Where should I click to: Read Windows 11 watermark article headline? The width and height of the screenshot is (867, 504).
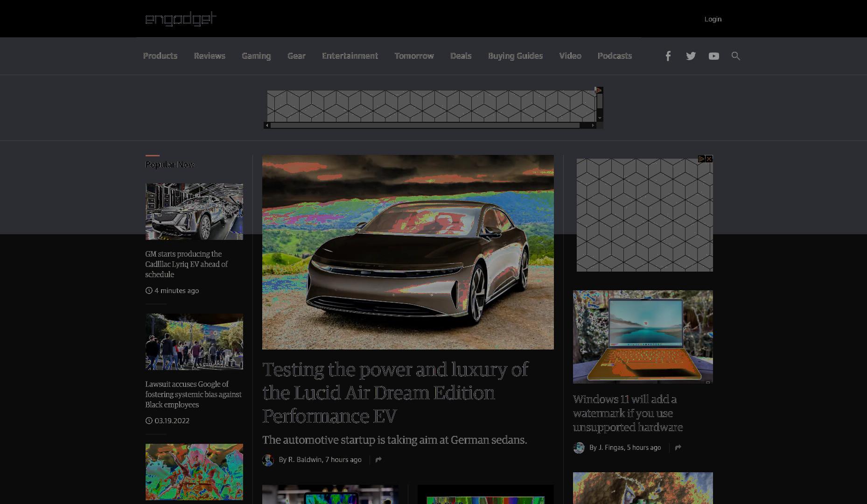628,413
